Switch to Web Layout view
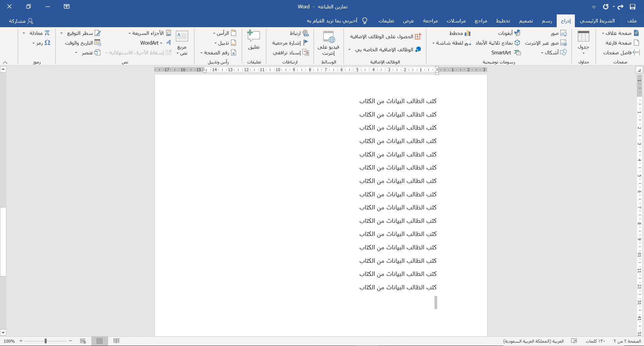The width and height of the screenshot is (644, 346). click(x=83, y=341)
